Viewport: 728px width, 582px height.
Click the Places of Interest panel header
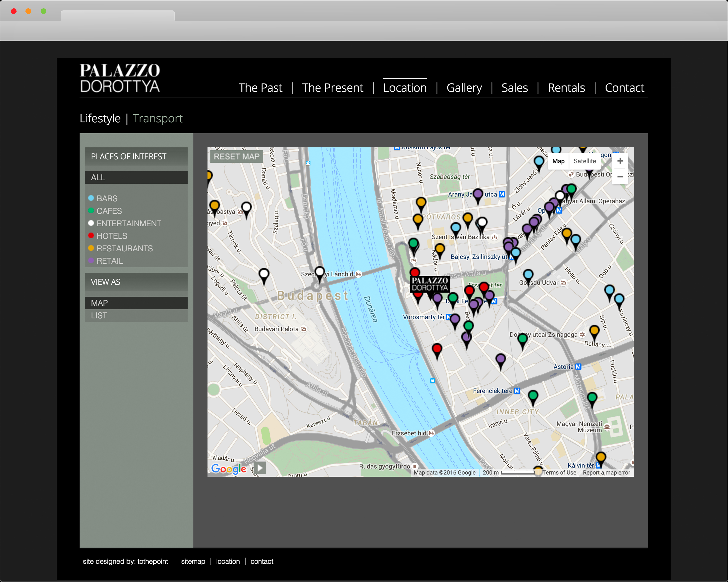[136, 157]
